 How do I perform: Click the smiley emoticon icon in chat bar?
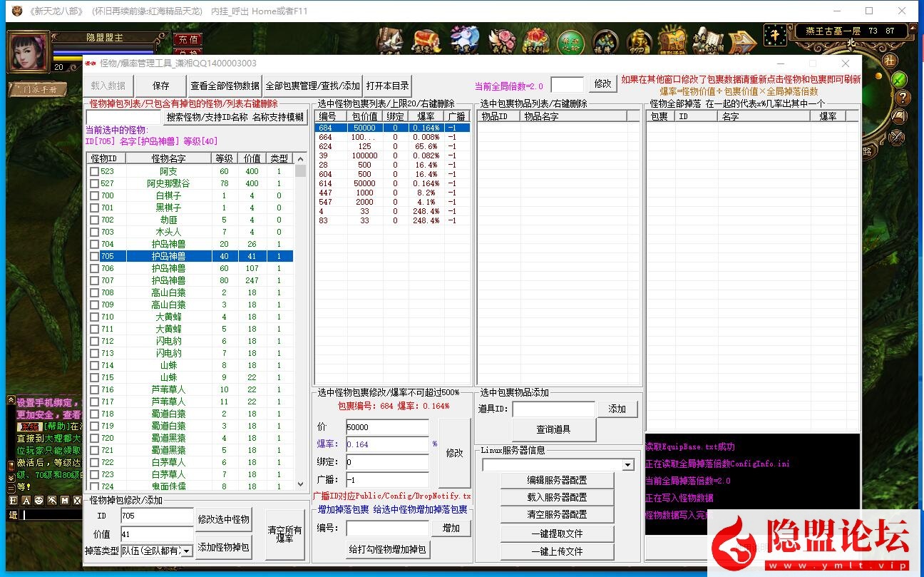pyautogui.click(x=39, y=501)
